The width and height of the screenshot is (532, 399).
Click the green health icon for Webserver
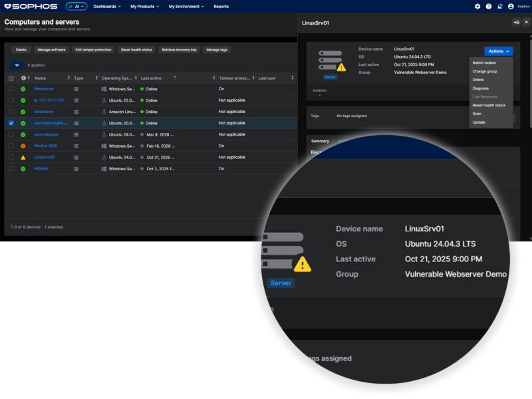point(23,89)
